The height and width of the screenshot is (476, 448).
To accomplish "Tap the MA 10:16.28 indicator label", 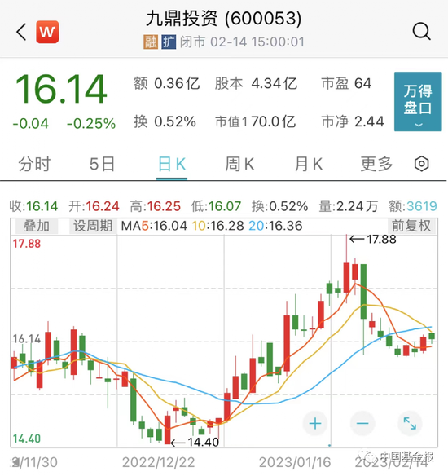I will point(217,226).
